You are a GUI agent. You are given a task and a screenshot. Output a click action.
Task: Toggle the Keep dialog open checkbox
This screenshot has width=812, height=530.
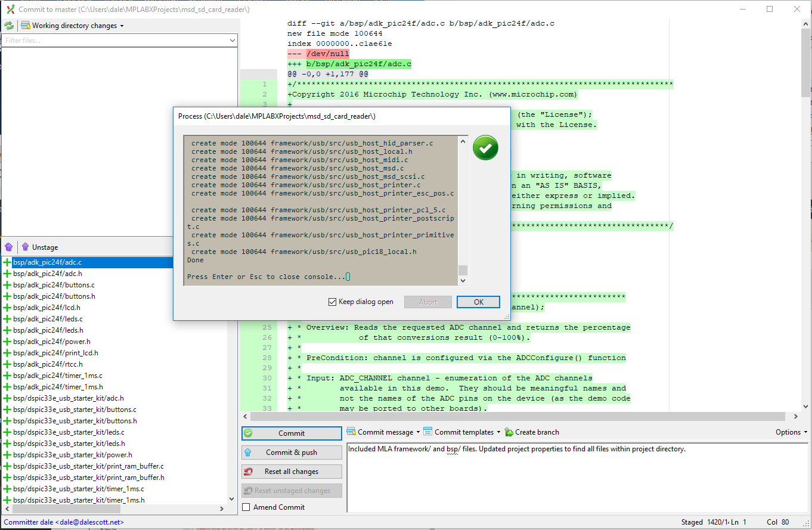333,302
